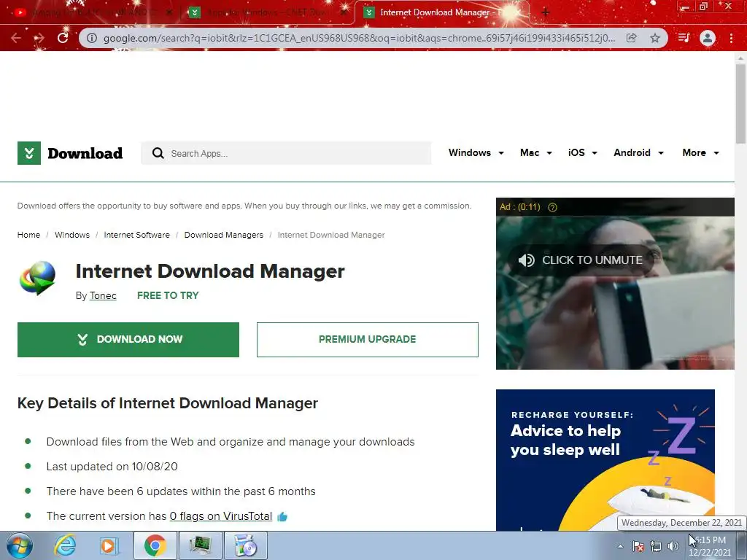The width and height of the screenshot is (747, 560).
Task: Open the media player taskbar icon
Action: (x=109, y=545)
